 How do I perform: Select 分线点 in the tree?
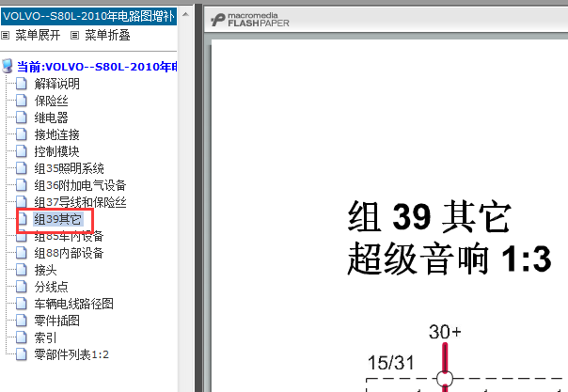(51, 287)
